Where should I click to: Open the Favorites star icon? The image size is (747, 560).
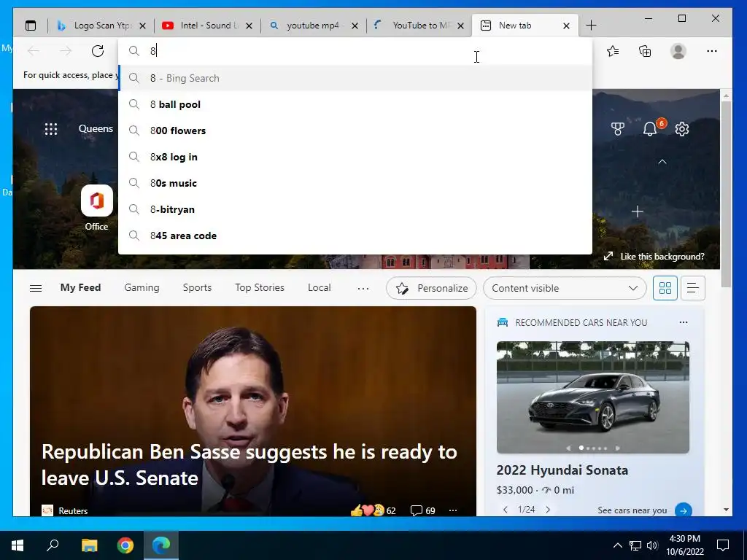613,51
